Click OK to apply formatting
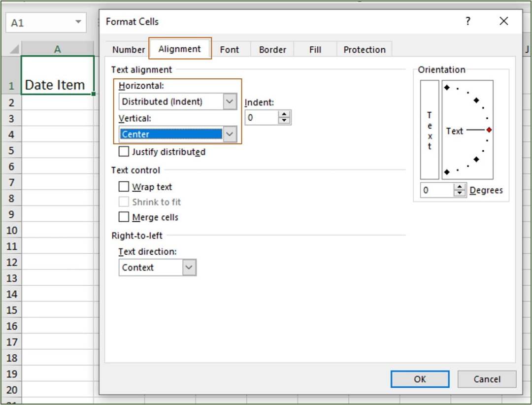 pyautogui.click(x=419, y=379)
